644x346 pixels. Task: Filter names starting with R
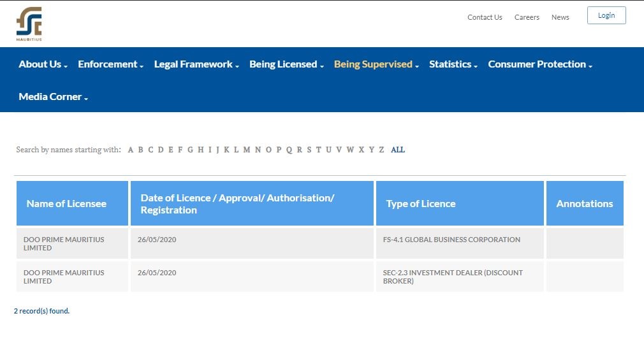pyautogui.click(x=300, y=150)
